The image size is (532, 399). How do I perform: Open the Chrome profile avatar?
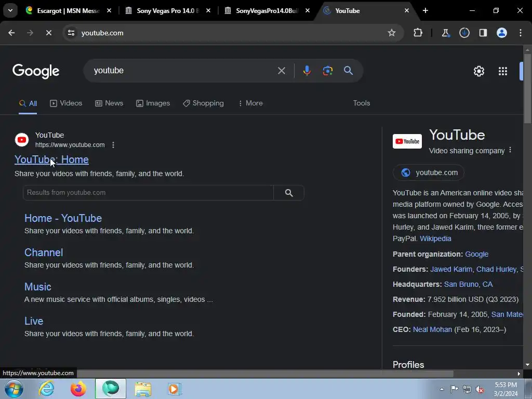point(502,33)
